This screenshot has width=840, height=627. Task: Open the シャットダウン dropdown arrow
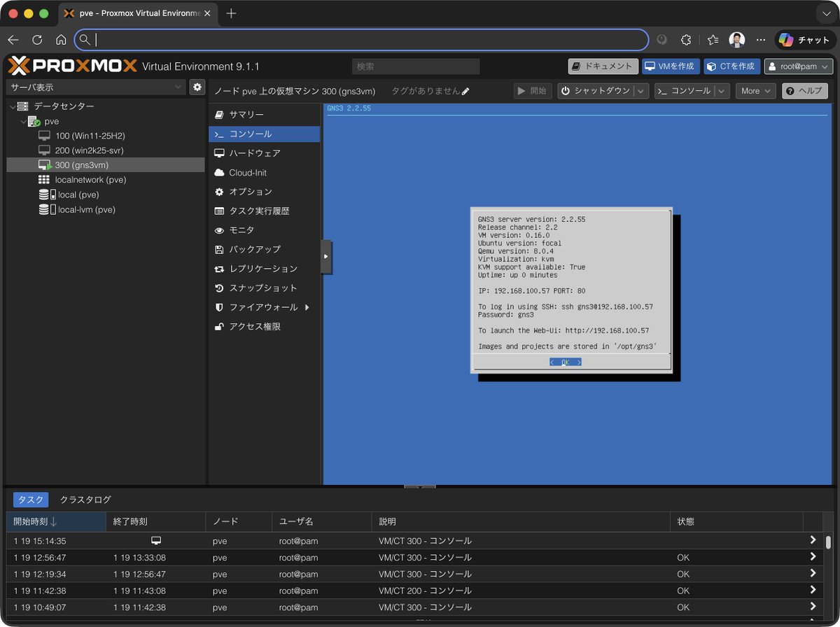[x=642, y=91]
